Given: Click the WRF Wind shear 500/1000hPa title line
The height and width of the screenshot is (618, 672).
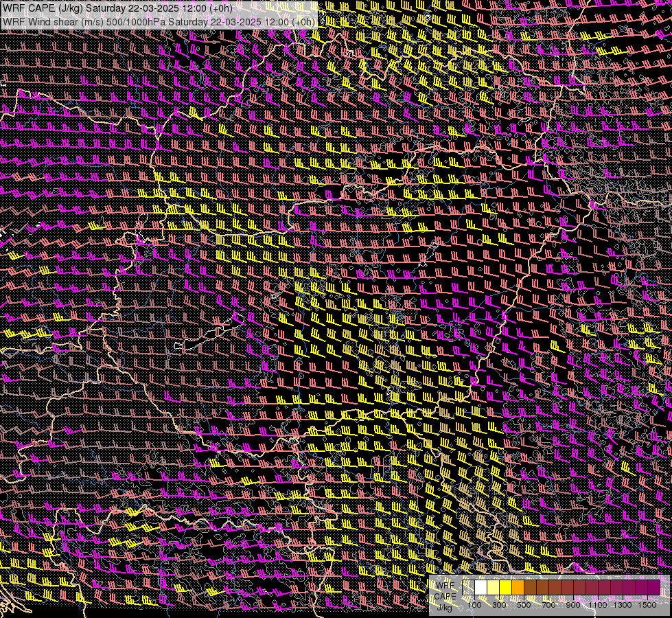Looking at the screenshot, I should click(159, 21).
